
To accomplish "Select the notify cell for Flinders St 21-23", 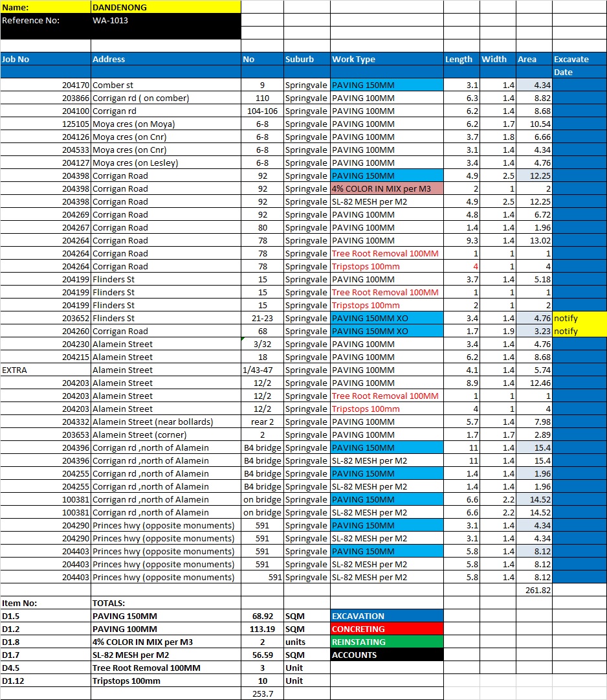I will tap(579, 318).
